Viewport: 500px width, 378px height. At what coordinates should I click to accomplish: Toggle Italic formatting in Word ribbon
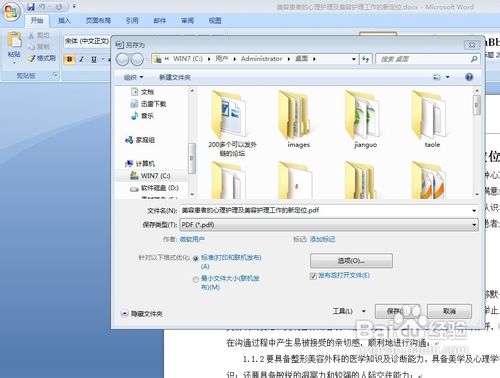click(x=81, y=59)
